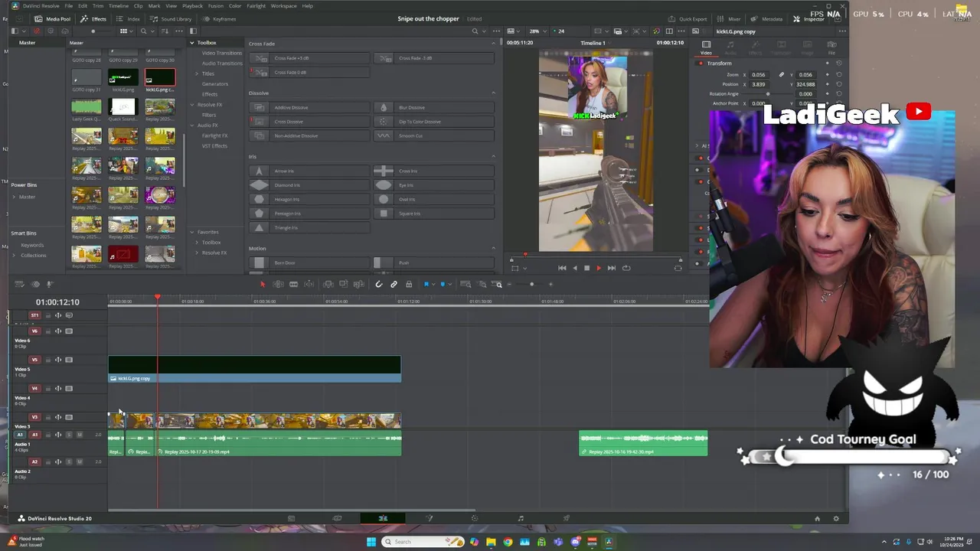
Task: Toggle link between Zoom X and Y
Action: (782, 75)
